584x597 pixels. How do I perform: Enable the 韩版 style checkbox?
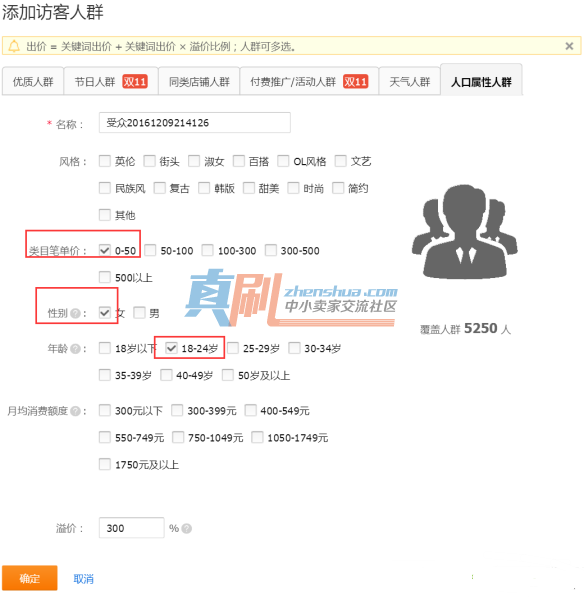point(204,188)
